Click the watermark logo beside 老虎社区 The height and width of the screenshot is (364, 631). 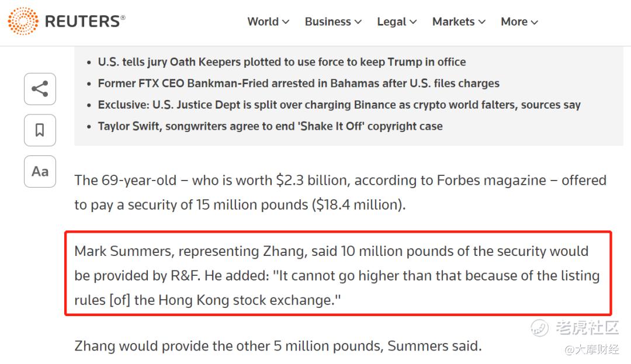(x=539, y=328)
